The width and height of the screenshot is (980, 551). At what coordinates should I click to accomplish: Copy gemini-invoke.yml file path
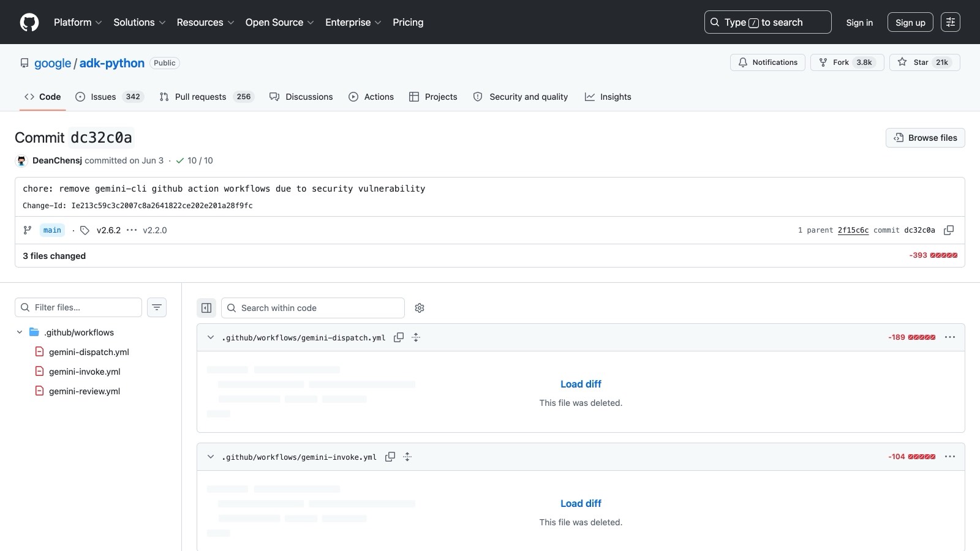[390, 457]
